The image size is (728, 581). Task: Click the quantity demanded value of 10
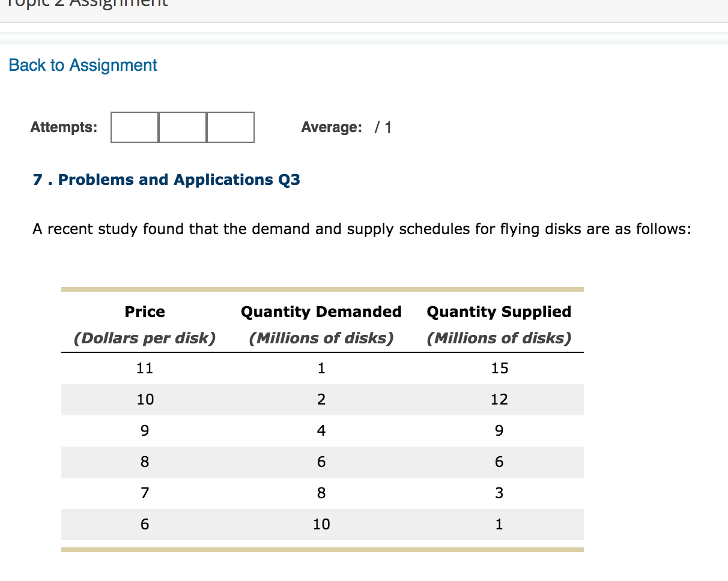click(x=321, y=524)
